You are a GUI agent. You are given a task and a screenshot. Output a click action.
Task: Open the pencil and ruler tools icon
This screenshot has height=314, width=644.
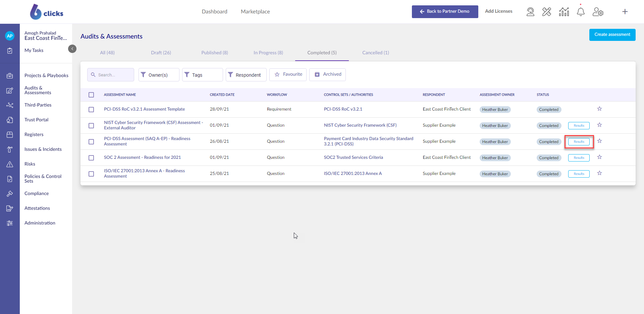coord(547,12)
